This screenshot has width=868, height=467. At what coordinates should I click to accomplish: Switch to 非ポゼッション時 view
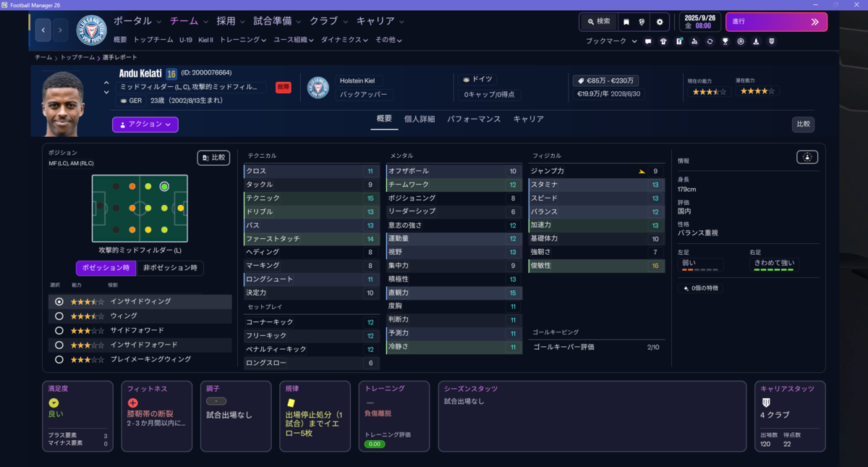(170, 268)
